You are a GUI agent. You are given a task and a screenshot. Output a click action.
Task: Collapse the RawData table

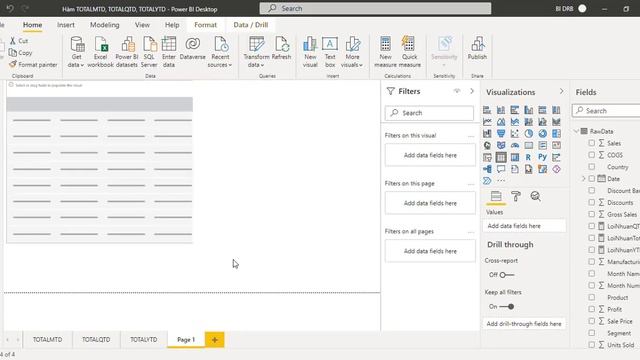coord(576,131)
